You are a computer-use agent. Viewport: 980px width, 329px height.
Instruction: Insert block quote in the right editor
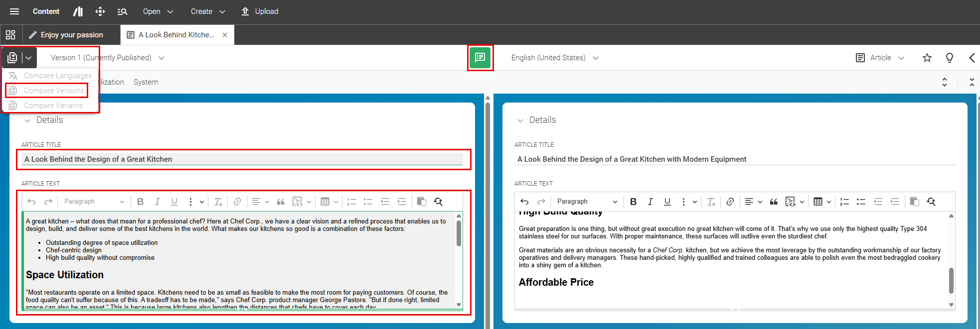pos(774,202)
